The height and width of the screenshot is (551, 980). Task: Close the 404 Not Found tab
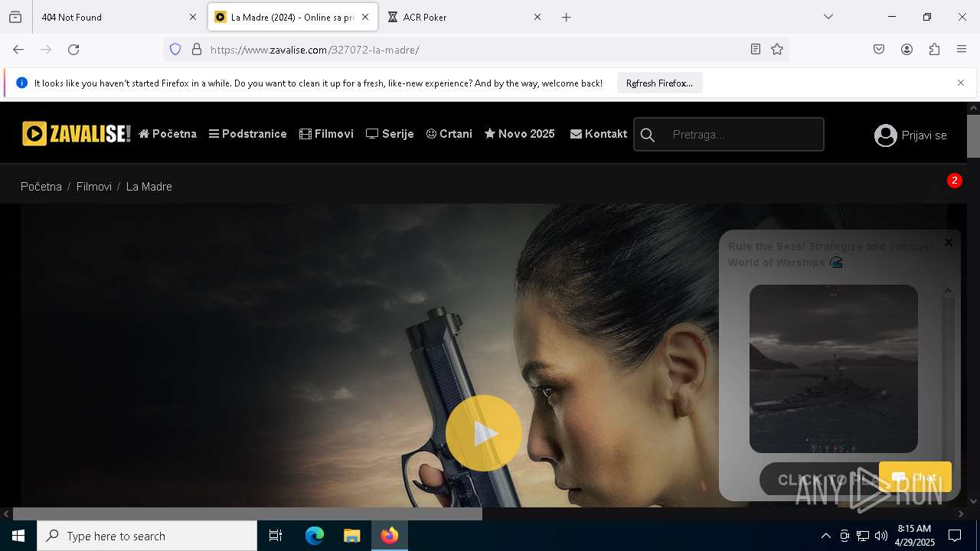[193, 17]
